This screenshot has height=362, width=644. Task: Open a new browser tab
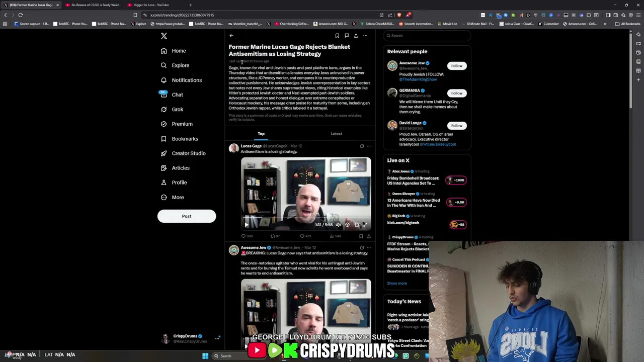(190, 5)
